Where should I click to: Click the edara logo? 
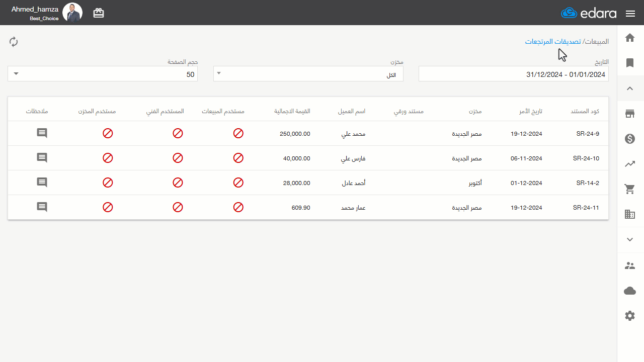(x=589, y=13)
